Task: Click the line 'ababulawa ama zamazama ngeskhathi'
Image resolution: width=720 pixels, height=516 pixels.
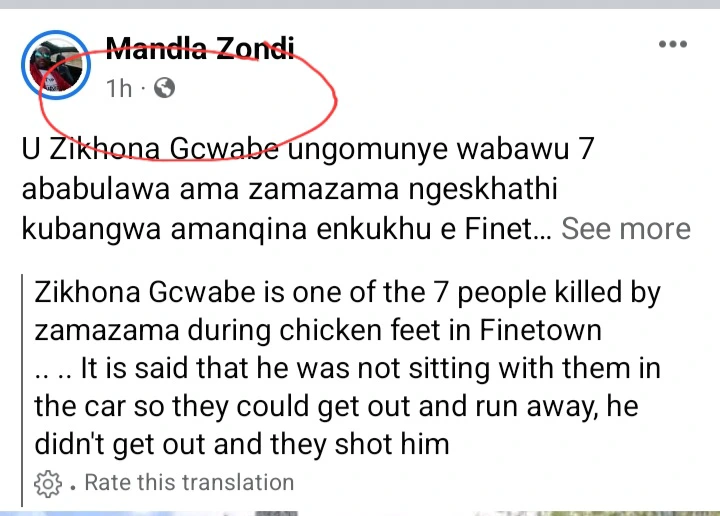Action: pyautogui.click(x=290, y=189)
